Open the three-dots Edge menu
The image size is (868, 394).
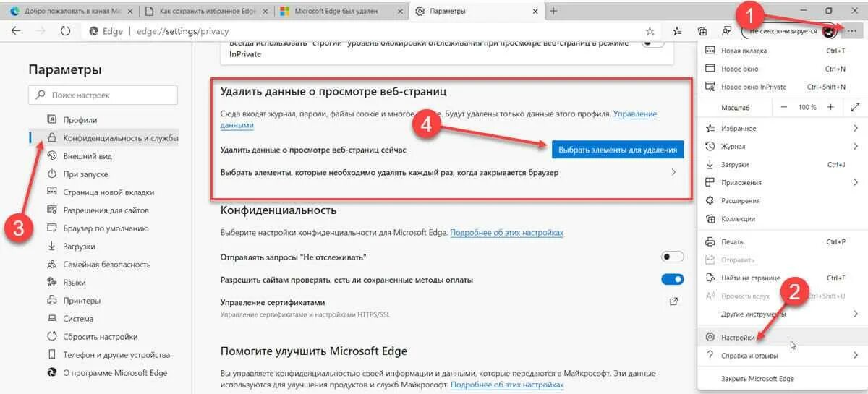(851, 31)
